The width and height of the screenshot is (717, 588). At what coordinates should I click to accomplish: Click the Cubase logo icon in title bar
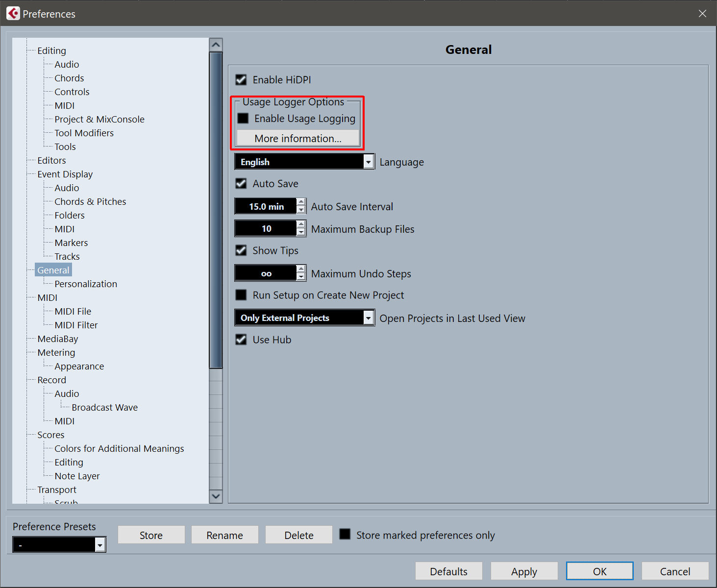pos(13,14)
